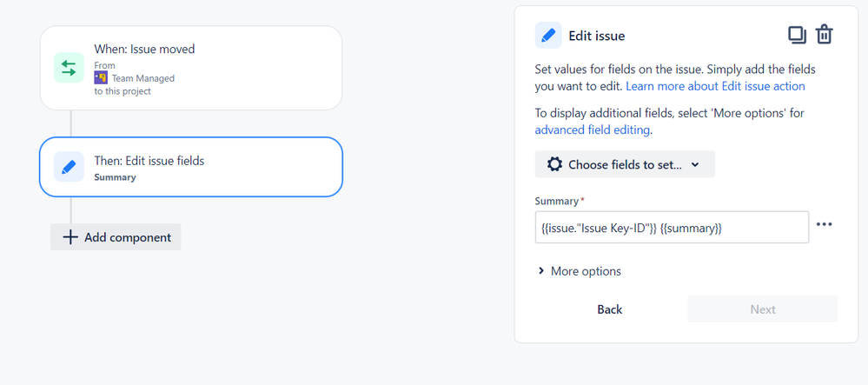Open Learn more about Edit issue action link
Image resolution: width=868 pixels, height=385 pixels.
coord(715,86)
